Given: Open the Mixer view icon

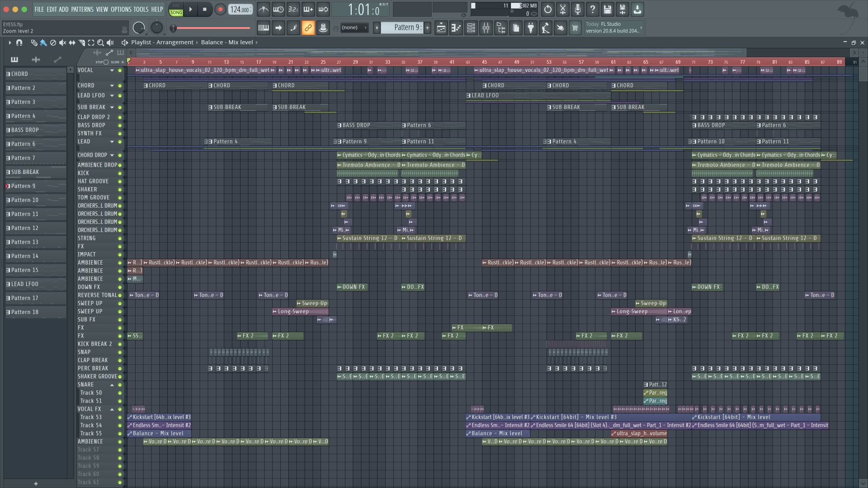Looking at the screenshot, I should point(486,28).
